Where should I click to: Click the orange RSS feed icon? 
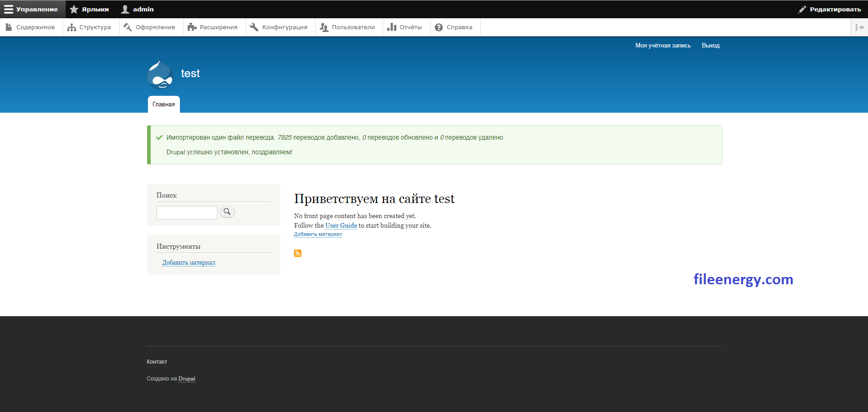298,253
